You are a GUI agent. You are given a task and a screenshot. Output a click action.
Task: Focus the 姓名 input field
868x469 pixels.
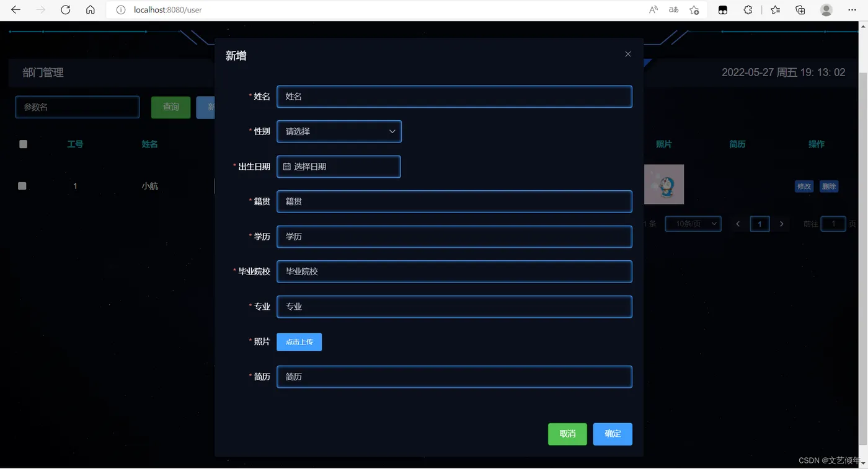point(454,97)
